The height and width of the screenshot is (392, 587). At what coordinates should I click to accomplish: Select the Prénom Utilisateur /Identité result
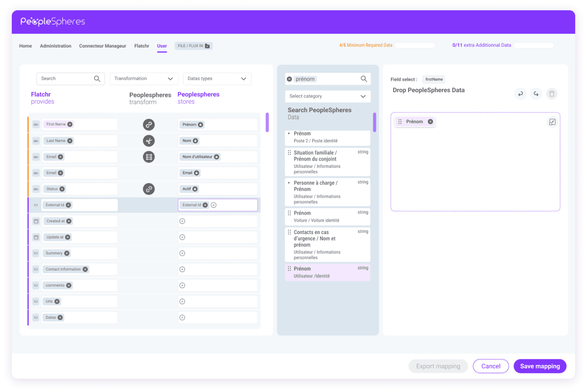[x=328, y=272]
